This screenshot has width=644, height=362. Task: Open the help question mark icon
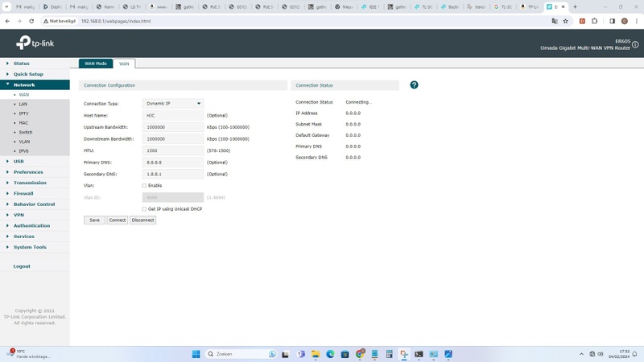pos(414,85)
